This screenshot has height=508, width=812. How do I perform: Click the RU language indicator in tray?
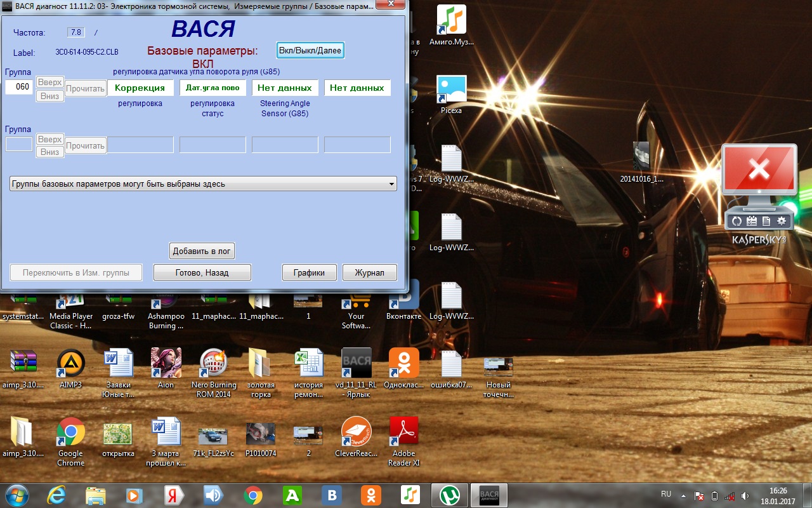tap(666, 494)
